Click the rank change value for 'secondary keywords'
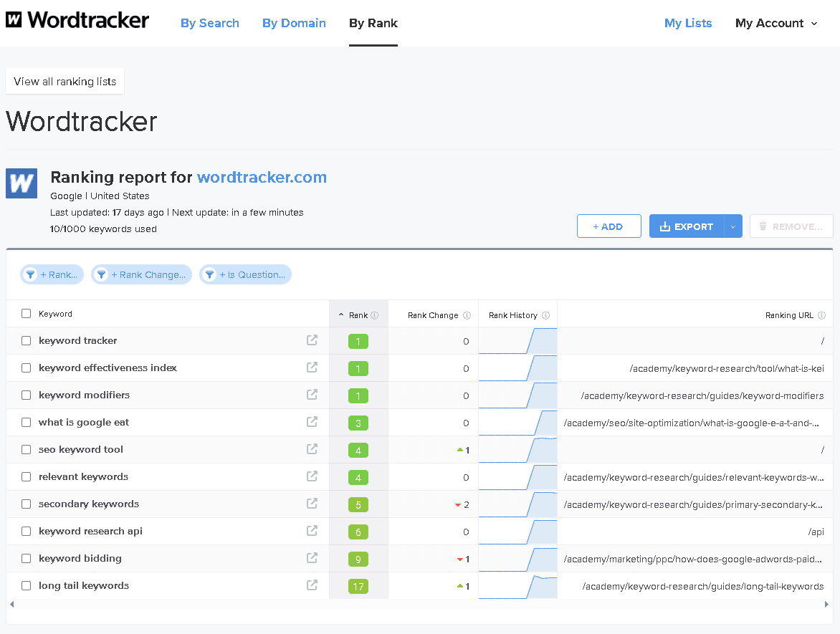Viewport: 840px width, 634px height. 462,504
